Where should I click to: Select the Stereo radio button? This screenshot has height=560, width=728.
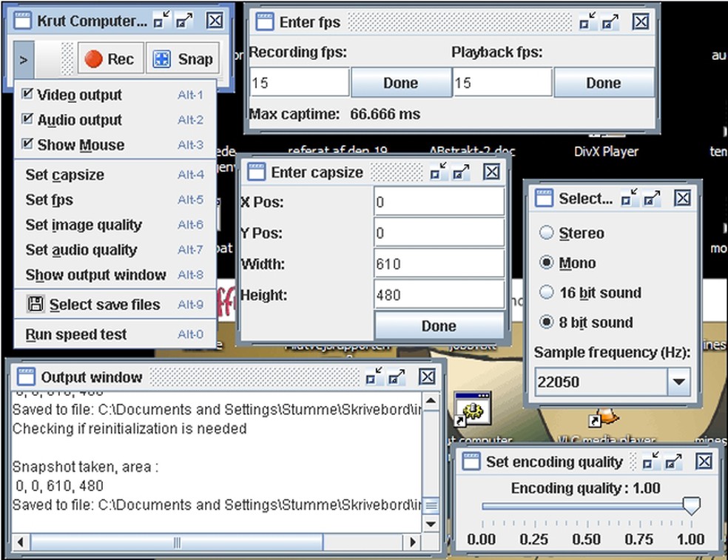point(547,233)
